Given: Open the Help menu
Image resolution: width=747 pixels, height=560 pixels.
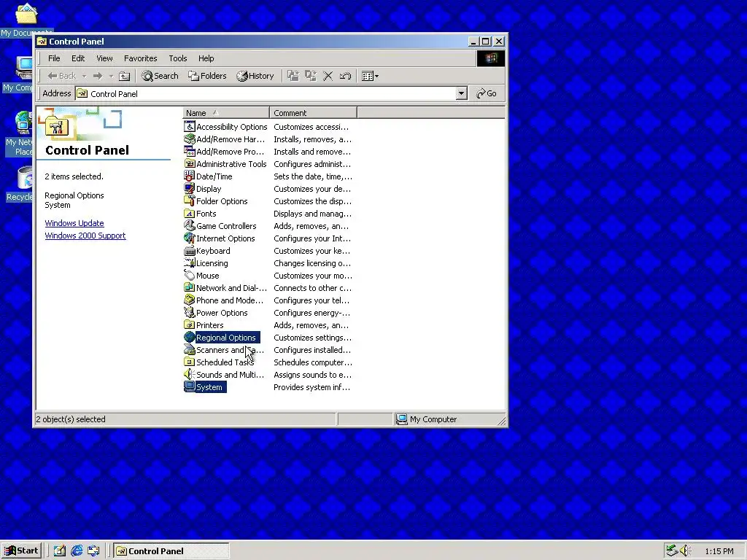Looking at the screenshot, I should coord(206,58).
